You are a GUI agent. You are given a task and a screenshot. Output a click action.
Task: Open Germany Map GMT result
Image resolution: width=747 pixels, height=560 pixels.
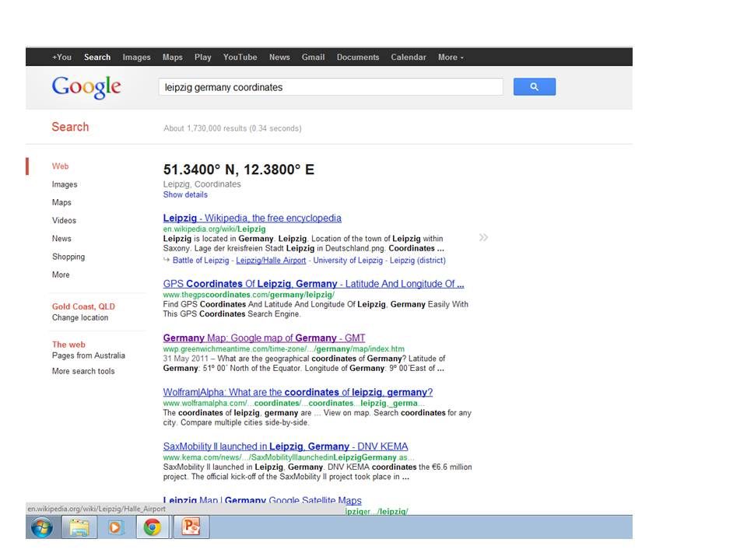click(264, 338)
